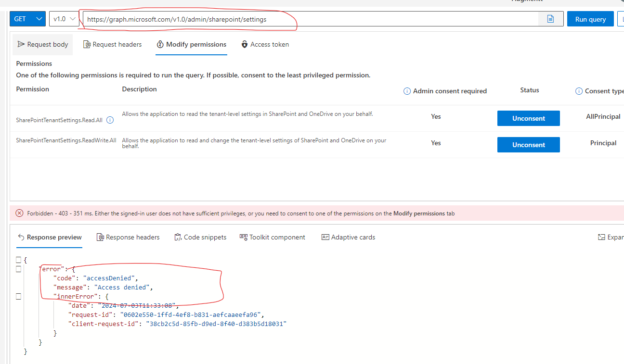Click Unconsent for SharePointTenantSettings.Read.All

[528, 118]
